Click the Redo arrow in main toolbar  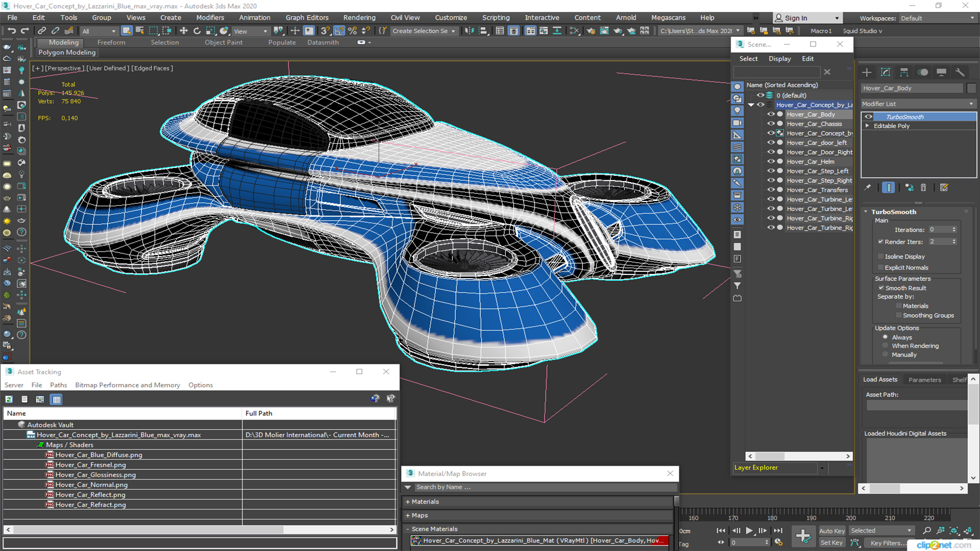point(24,31)
